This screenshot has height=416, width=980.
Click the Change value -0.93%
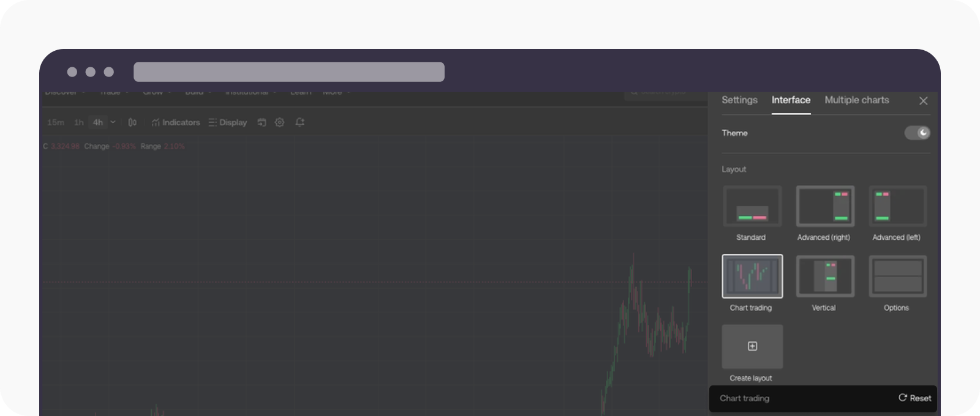(x=125, y=146)
